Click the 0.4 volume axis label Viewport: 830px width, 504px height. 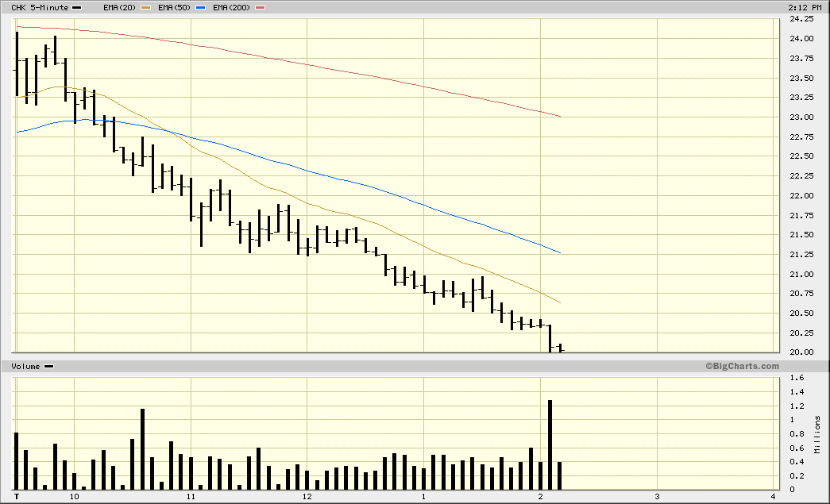(x=797, y=462)
